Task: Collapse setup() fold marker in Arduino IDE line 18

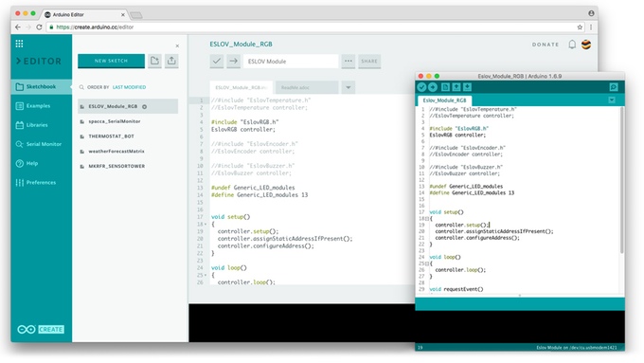Action: (427, 219)
